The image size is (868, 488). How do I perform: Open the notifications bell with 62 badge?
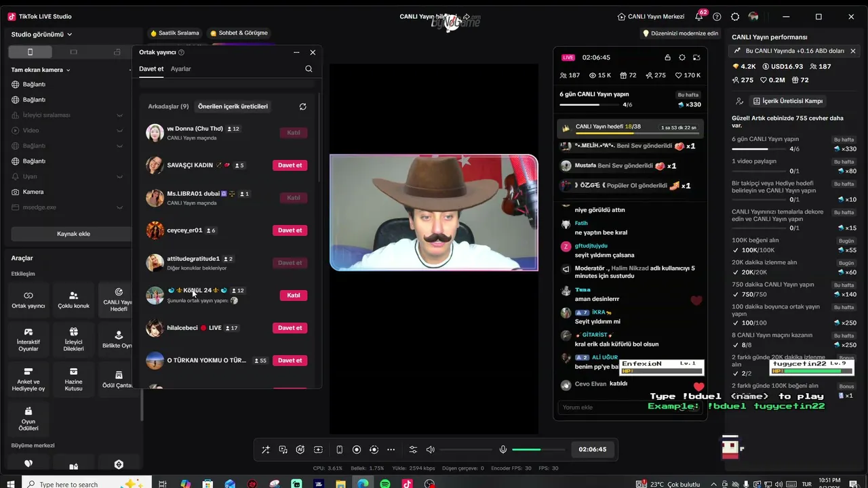point(699,16)
